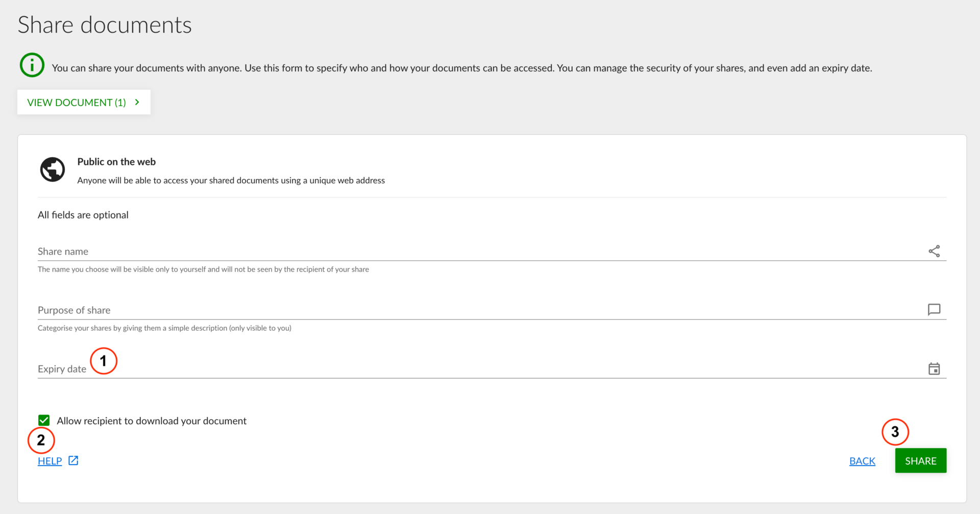Click the comment icon in Purpose field

pos(934,310)
